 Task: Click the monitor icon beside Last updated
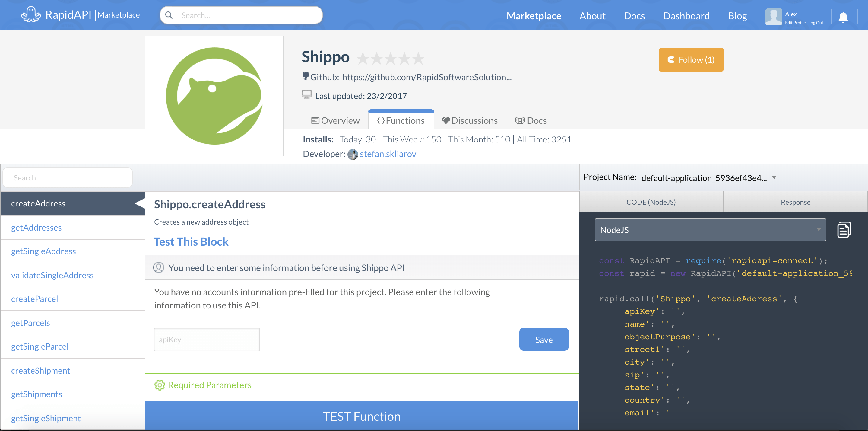(x=307, y=95)
